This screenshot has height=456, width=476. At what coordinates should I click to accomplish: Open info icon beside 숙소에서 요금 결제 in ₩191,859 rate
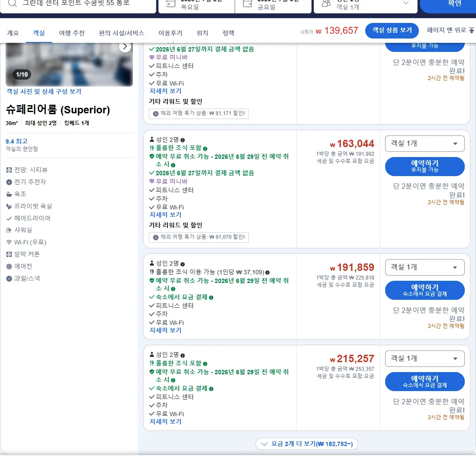tap(211, 298)
